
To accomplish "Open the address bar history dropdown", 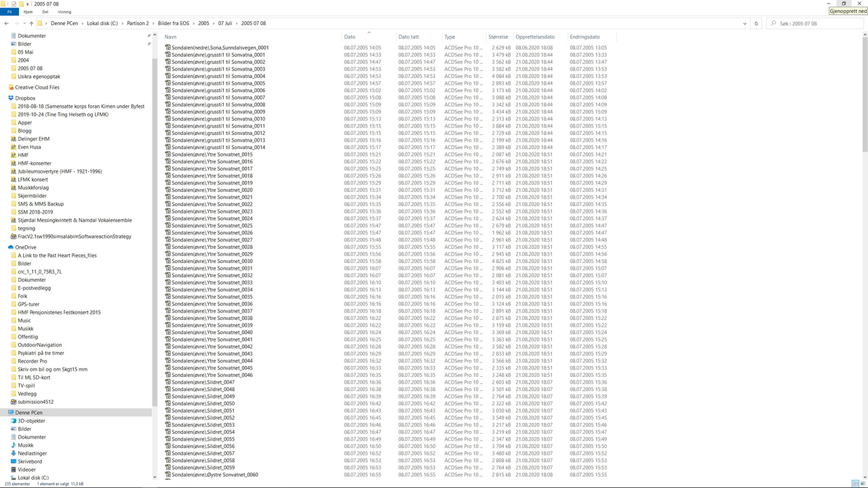I will tap(746, 23).
